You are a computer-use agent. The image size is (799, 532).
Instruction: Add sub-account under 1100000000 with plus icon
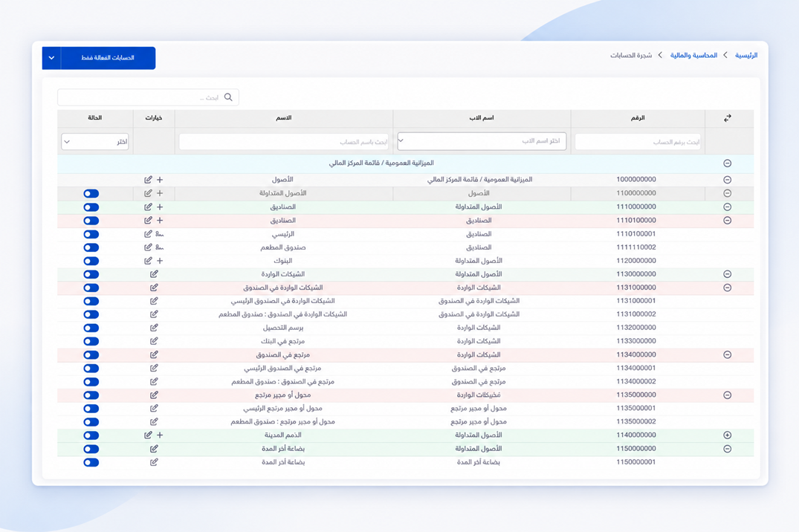(160, 194)
